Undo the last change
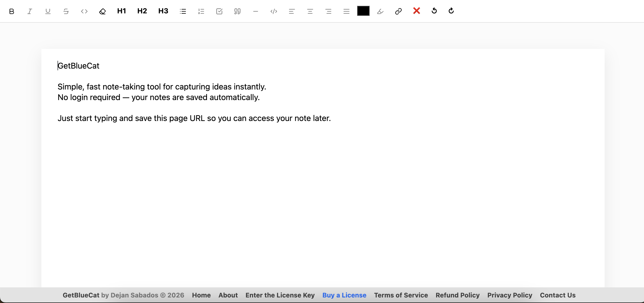 tap(434, 11)
